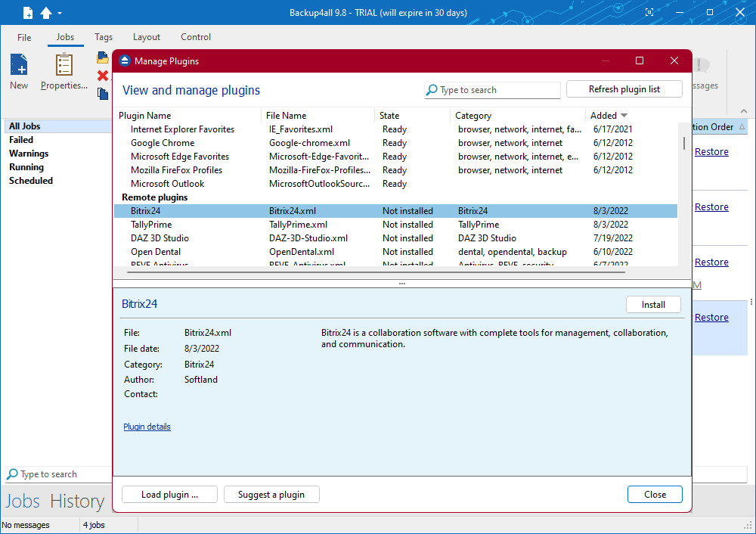Click the TallyPrime.xml file name cell
This screenshot has height=534, width=756.
coord(298,225)
